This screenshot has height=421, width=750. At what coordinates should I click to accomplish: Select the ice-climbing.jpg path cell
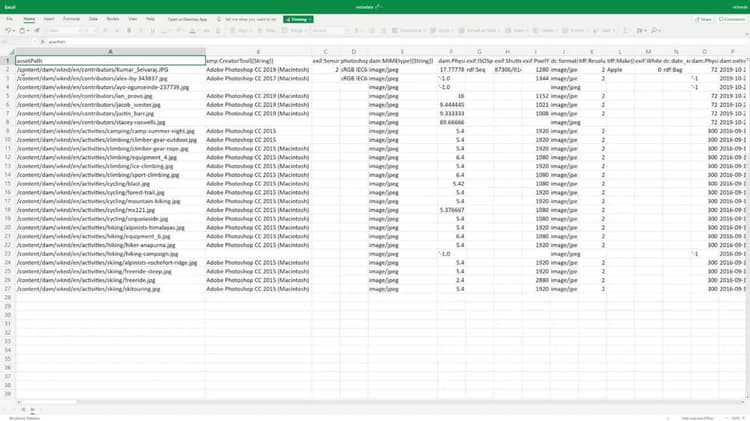(x=110, y=166)
